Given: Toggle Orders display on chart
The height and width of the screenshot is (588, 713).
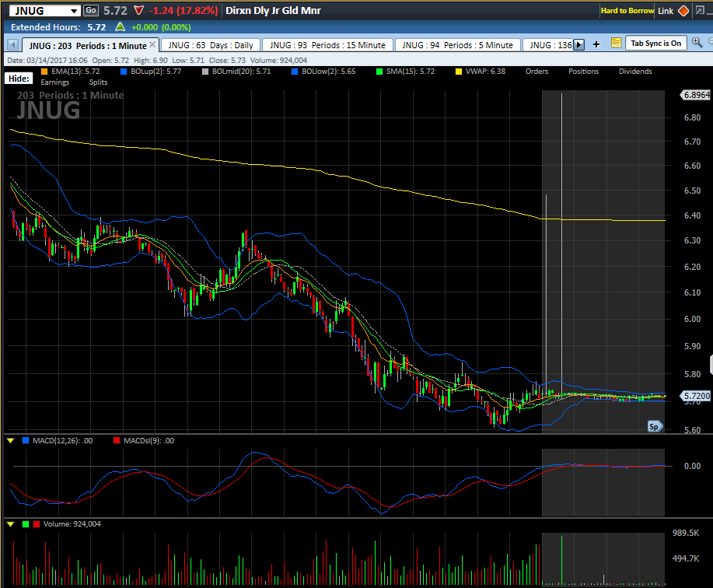Looking at the screenshot, I should pyautogui.click(x=536, y=72).
